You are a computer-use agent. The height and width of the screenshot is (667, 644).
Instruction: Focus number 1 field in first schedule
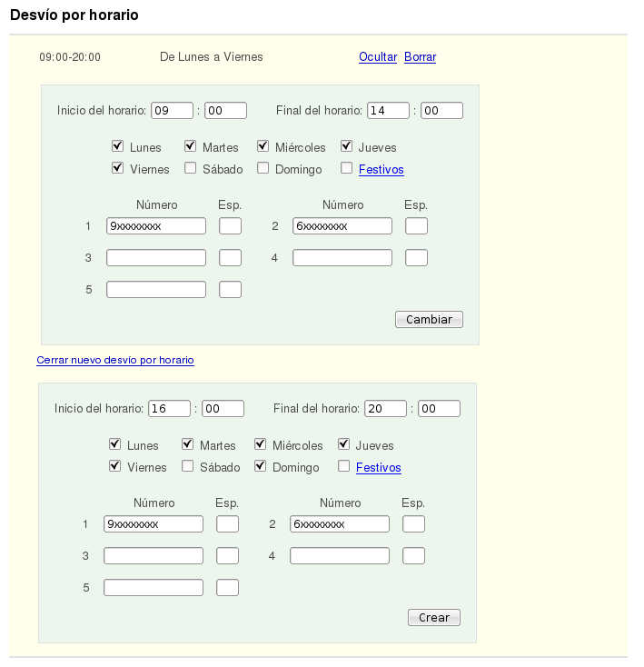[156, 226]
